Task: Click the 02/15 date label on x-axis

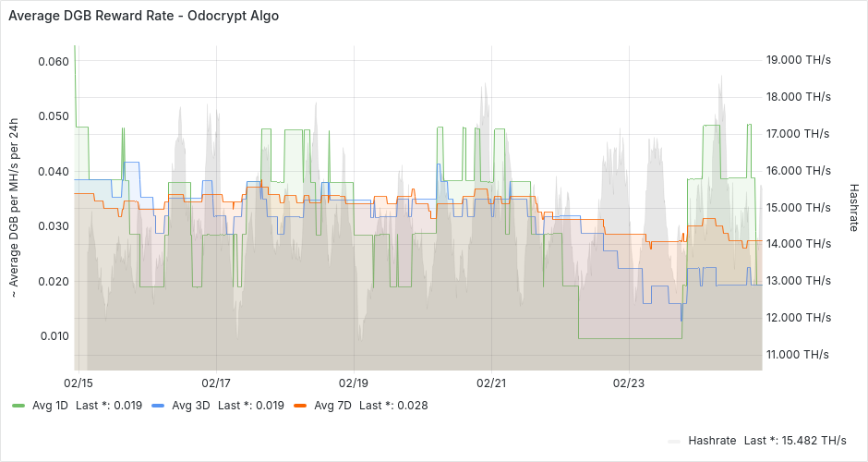Action: tap(78, 382)
